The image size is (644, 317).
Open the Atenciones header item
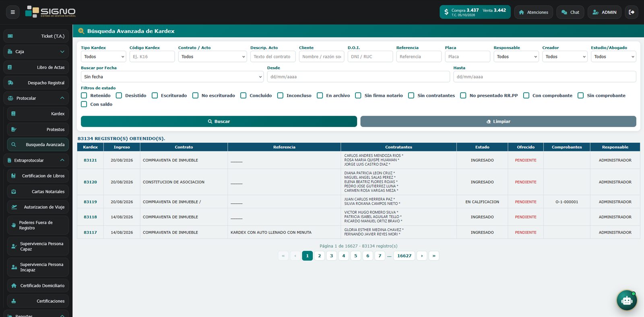pyautogui.click(x=534, y=12)
